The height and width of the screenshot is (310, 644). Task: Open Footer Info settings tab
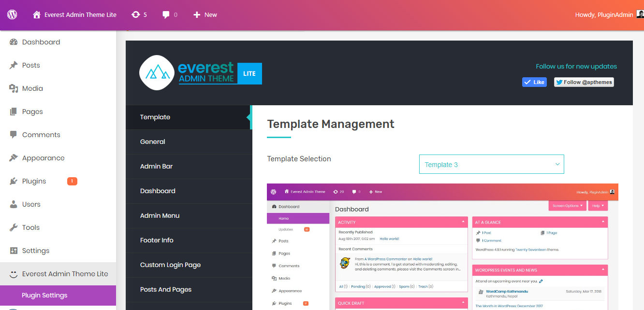pos(189,240)
